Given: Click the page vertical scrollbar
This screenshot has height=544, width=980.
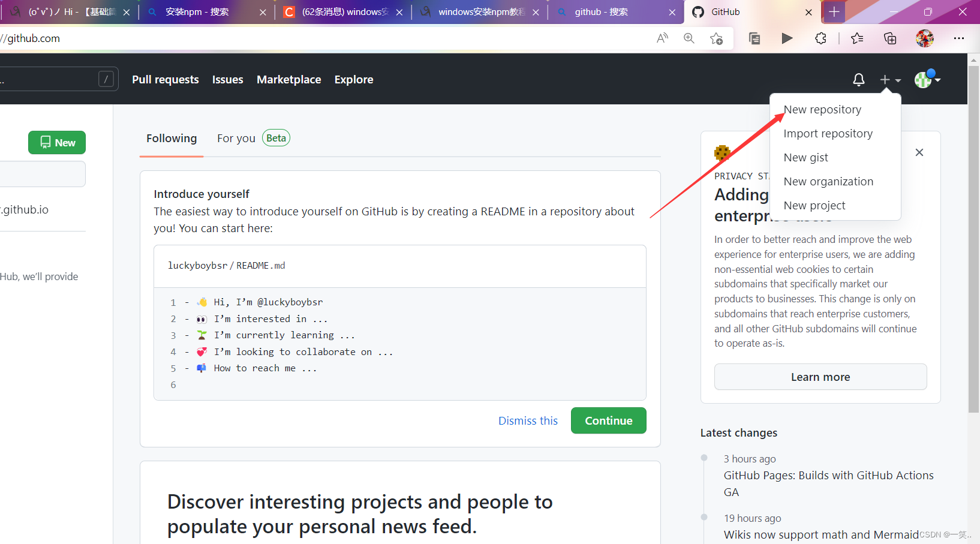Looking at the screenshot, I should 973,240.
